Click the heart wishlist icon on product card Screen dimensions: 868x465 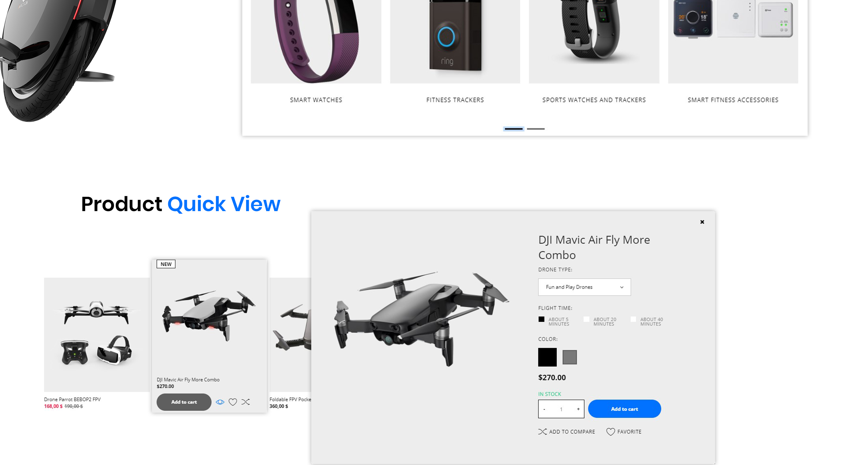pyautogui.click(x=233, y=402)
